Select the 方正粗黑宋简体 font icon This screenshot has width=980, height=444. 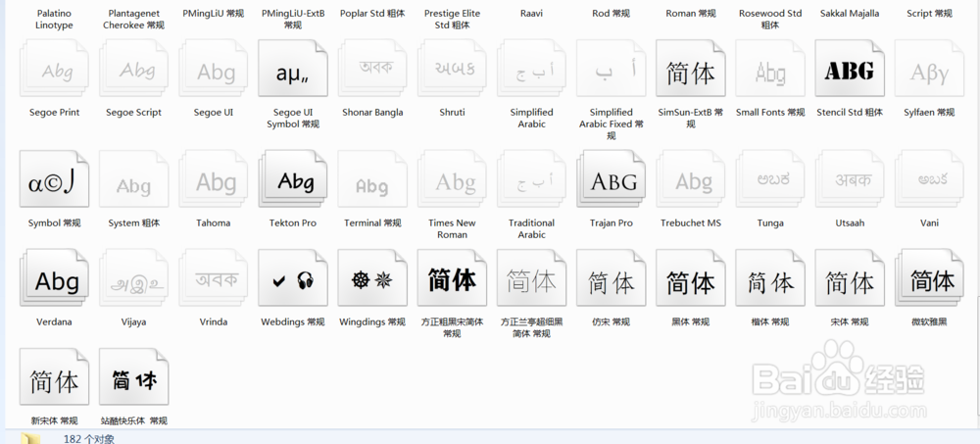point(452,277)
